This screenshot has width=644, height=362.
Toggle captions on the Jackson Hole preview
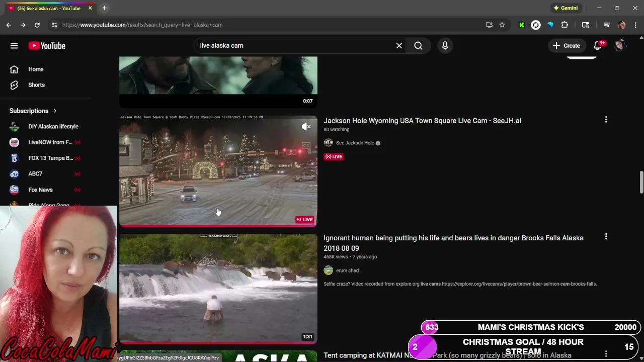tap(306, 146)
